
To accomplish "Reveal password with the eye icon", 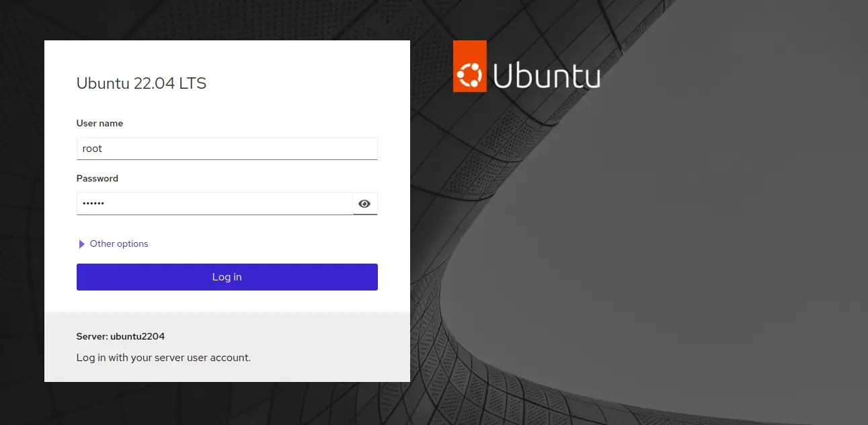I will pyautogui.click(x=364, y=204).
